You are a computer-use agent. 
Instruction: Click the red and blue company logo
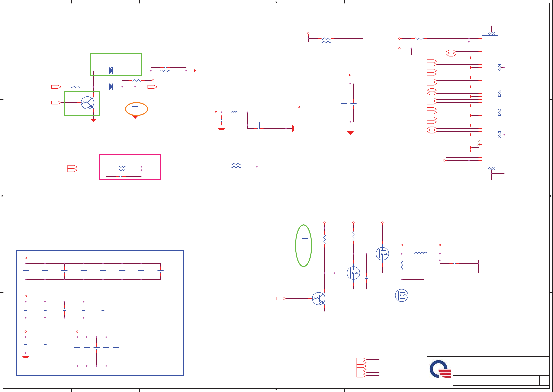coord(440,369)
